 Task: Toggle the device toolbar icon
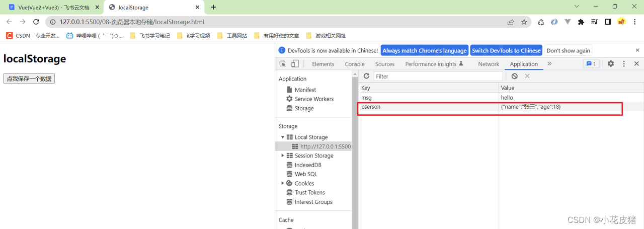pyautogui.click(x=295, y=64)
